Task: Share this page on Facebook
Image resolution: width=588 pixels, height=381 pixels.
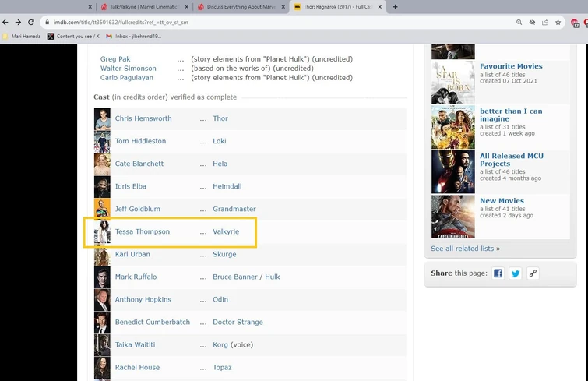Action: 498,273
